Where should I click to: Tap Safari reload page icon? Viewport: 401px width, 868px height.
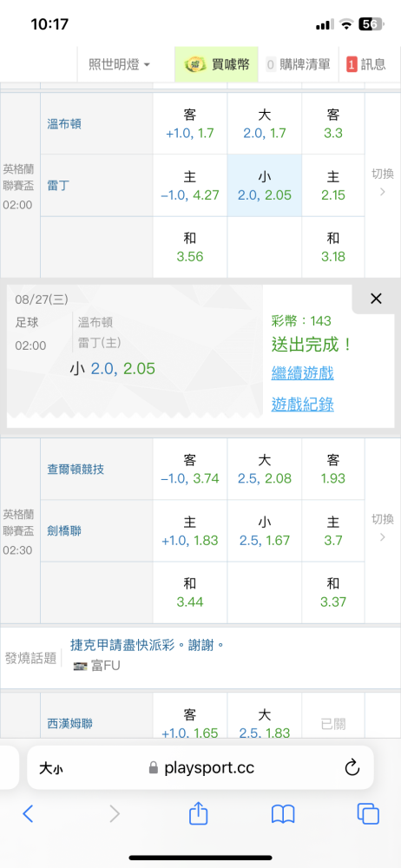pyautogui.click(x=352, y=767)
